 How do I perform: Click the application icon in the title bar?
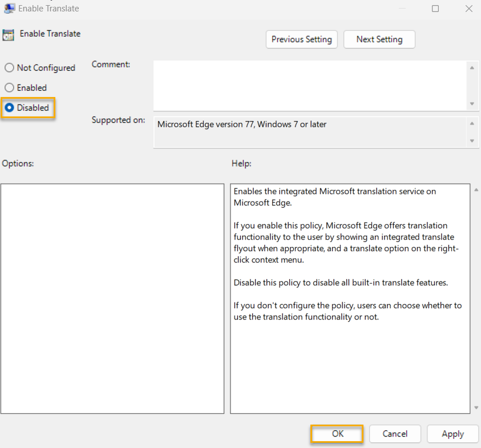pyautogui.click(x=7, y=8)
